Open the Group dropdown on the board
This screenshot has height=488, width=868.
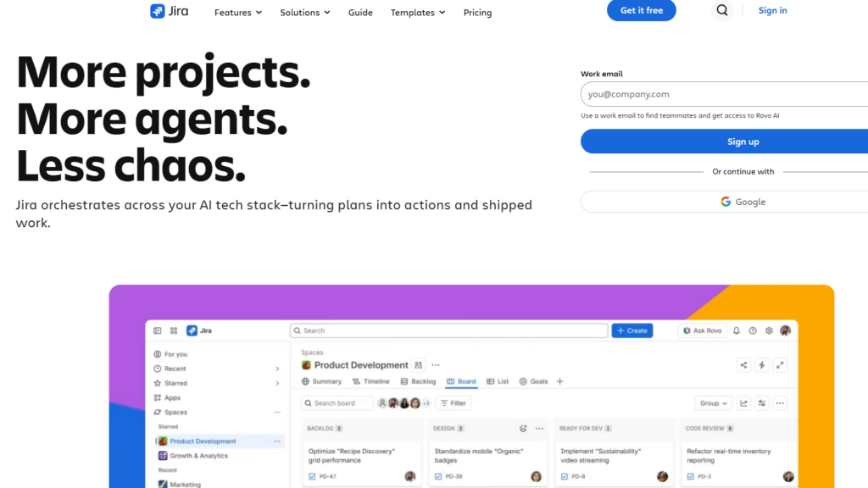(x=713, y=403)
